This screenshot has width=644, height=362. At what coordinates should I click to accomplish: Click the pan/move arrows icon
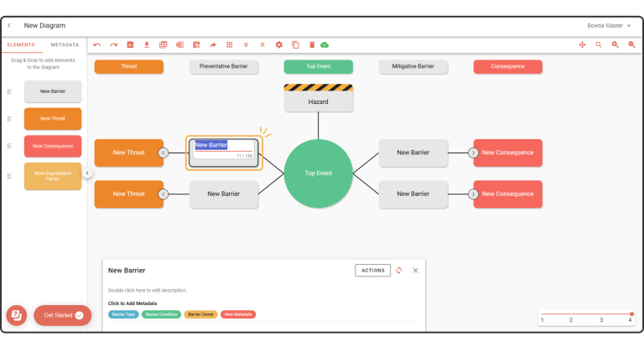582,44
